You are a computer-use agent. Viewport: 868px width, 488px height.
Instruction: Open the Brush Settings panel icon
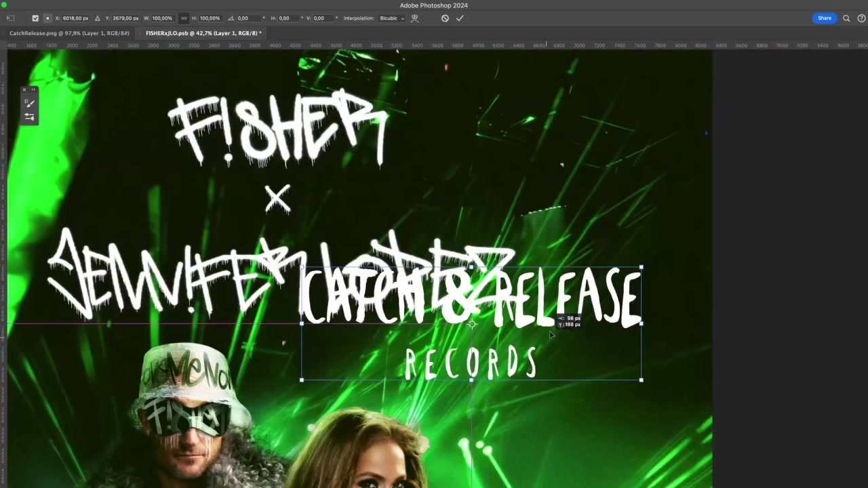[x=29, y=103]
